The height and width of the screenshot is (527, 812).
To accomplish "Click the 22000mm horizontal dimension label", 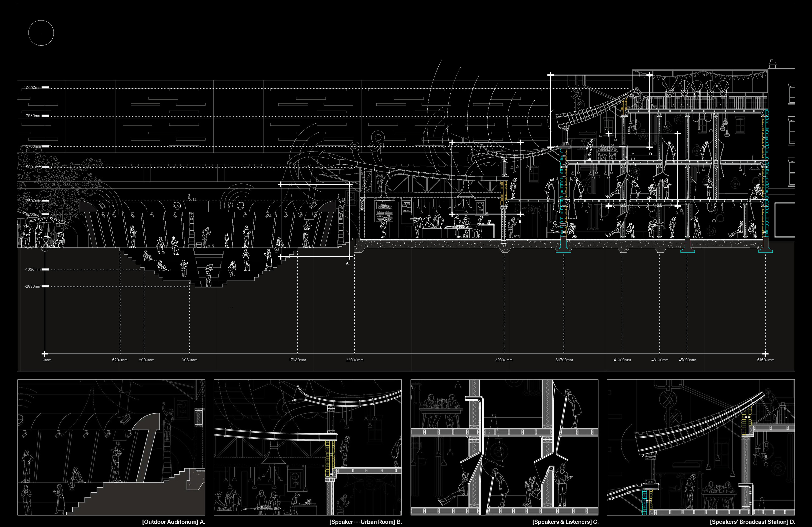I will (354, 360).
